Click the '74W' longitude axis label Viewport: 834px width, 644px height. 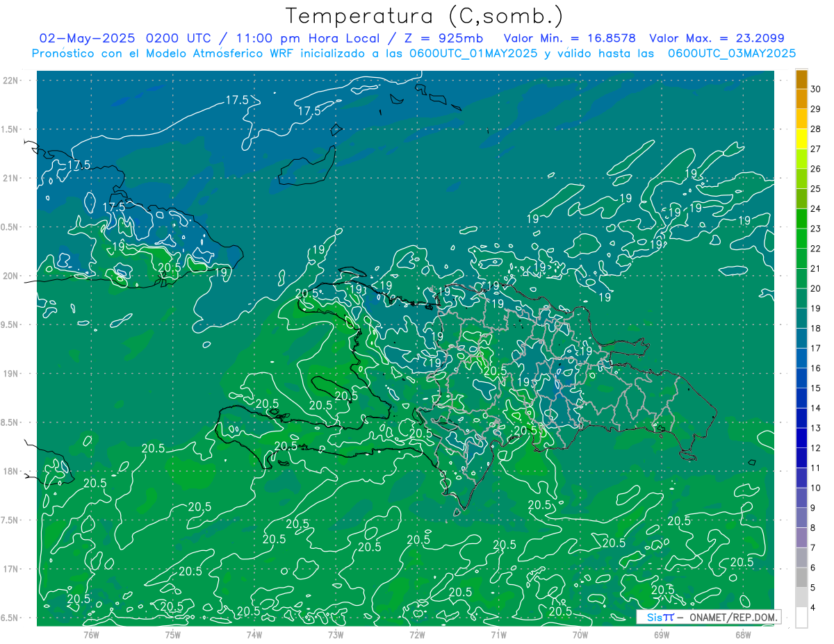pos(254,634)
